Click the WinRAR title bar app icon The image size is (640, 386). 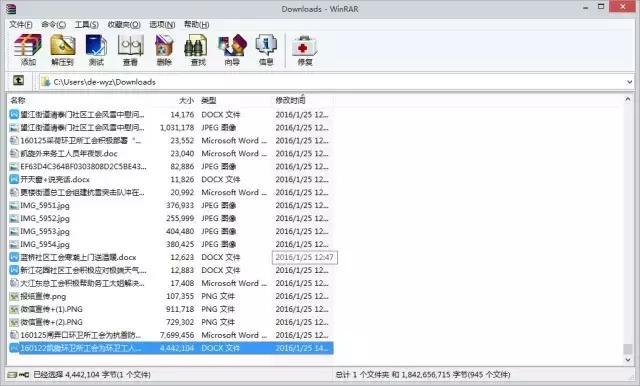point(11,9)
